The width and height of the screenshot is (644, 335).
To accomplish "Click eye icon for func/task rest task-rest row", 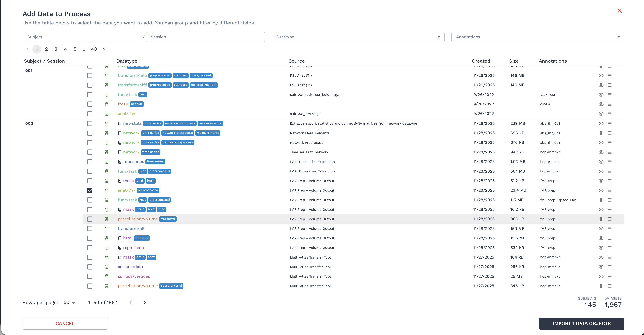I will click(601, 95).
